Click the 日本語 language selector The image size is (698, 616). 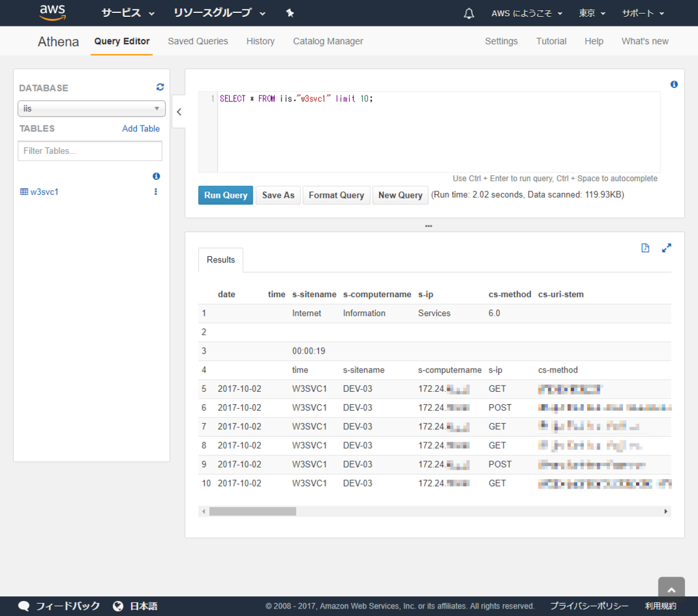click(x=143, y=606)
